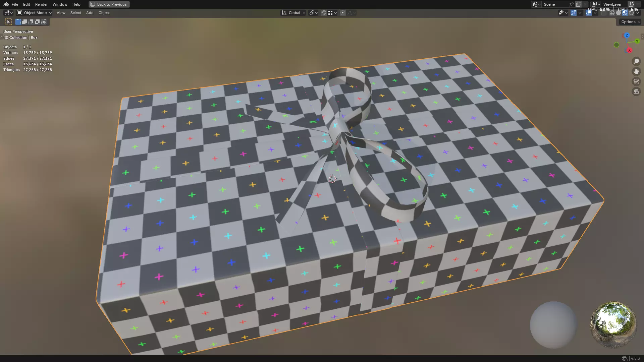The width and height of the screenshot is (644, 362).
Task: Click the Vertices 13,759 statistic
Action: pyautogui.click(x=28, y=53)
